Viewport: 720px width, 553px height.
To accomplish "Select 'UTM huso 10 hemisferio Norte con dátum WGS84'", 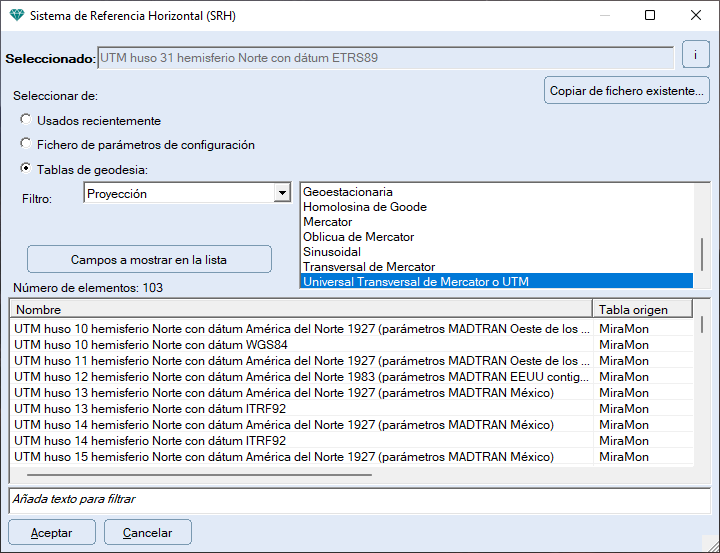I will 181,344.
